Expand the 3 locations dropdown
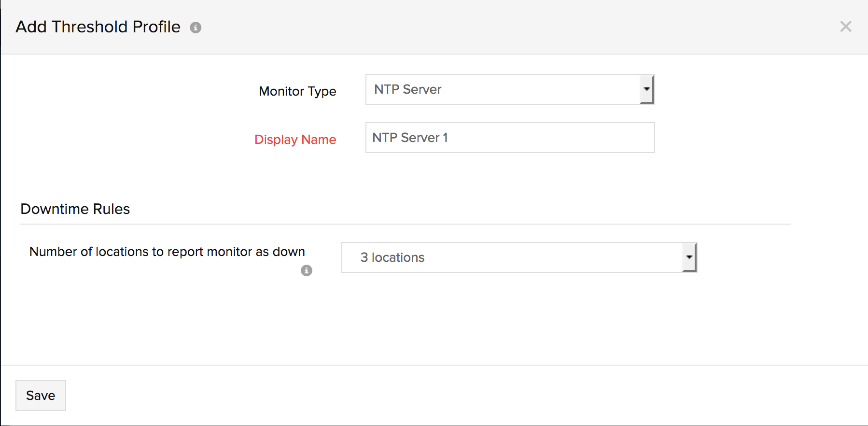The width and height of the screenshot is (868, 426). point(512,257)
